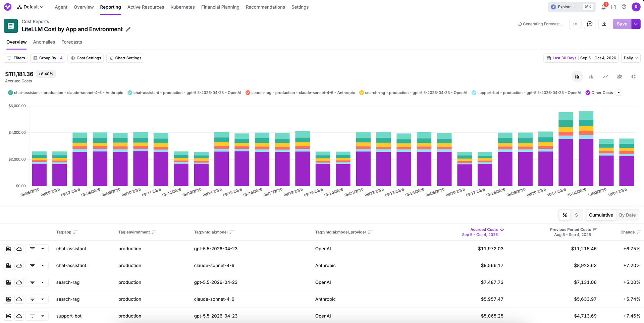Open cloud resources for chat-assistant claude-sonnet row
This screenshot has width=644, height=323.
(19, 266)
